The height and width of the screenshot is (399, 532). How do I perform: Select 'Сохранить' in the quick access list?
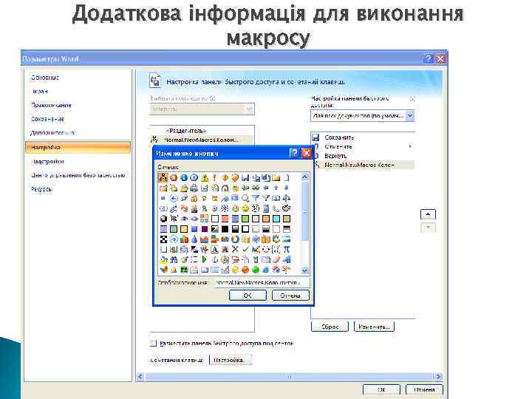tap(363, 137)
